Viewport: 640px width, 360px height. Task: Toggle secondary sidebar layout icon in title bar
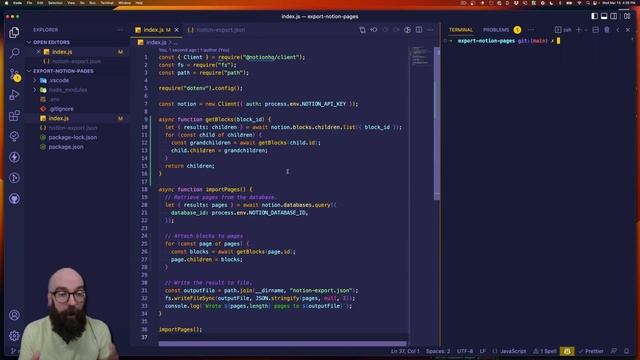tap(614, 16)
